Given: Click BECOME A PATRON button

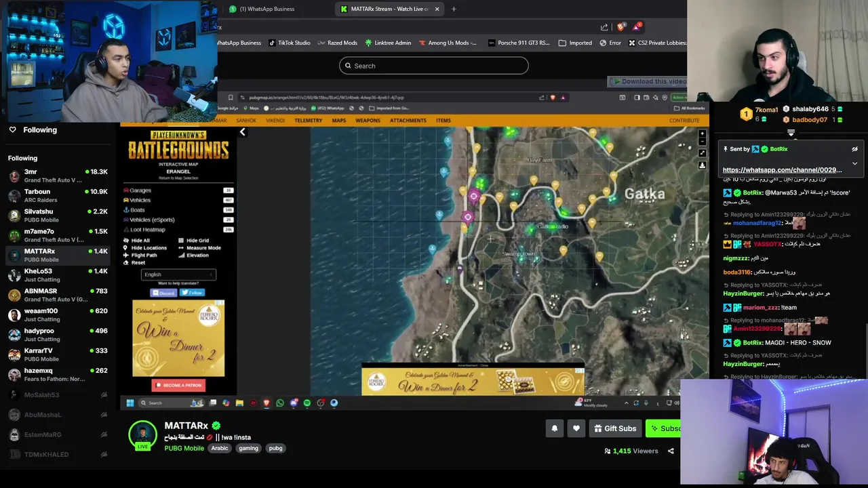Looking at the screenshot, I should pos(178,385).
